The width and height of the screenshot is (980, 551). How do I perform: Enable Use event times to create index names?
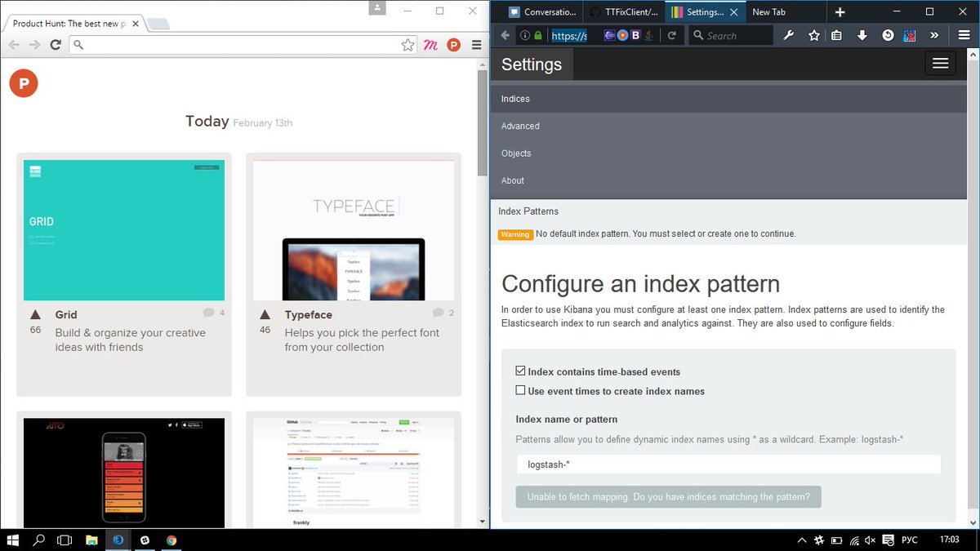coord(521,390)
